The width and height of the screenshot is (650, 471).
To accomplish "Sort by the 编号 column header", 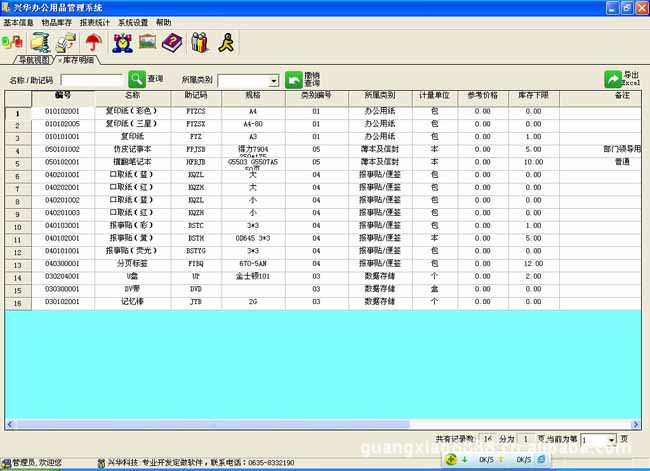I will tap(63, 96).
